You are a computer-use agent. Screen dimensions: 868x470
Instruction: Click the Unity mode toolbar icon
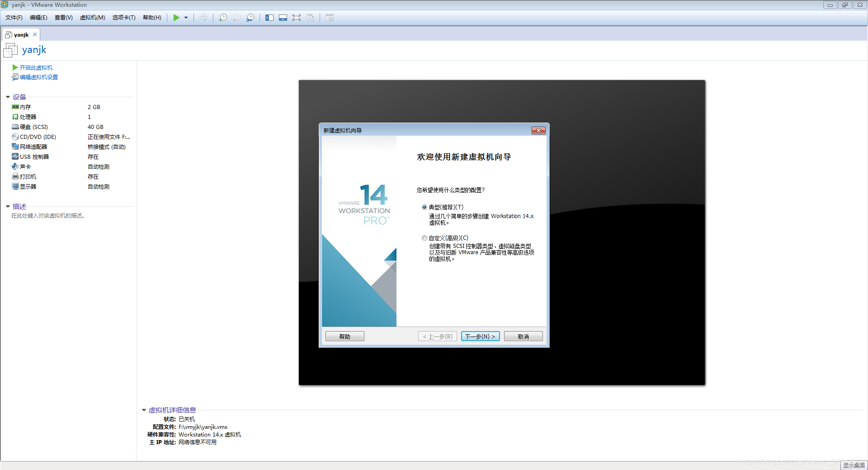pos(310,18)
